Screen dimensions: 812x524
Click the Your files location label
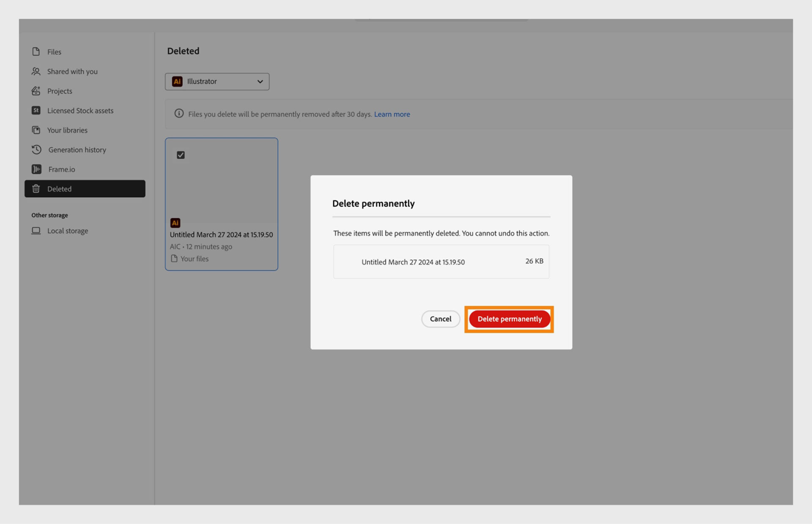click(195, 259)
